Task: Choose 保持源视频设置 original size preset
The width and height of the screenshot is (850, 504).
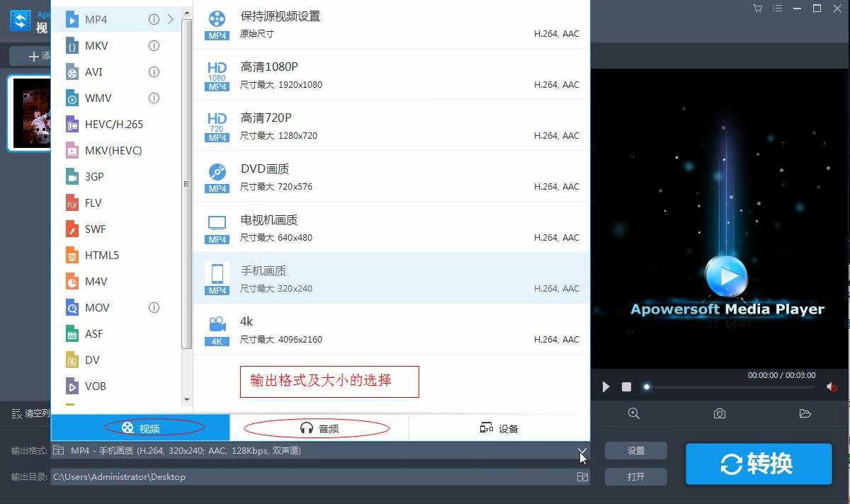Action: [392, 24]
